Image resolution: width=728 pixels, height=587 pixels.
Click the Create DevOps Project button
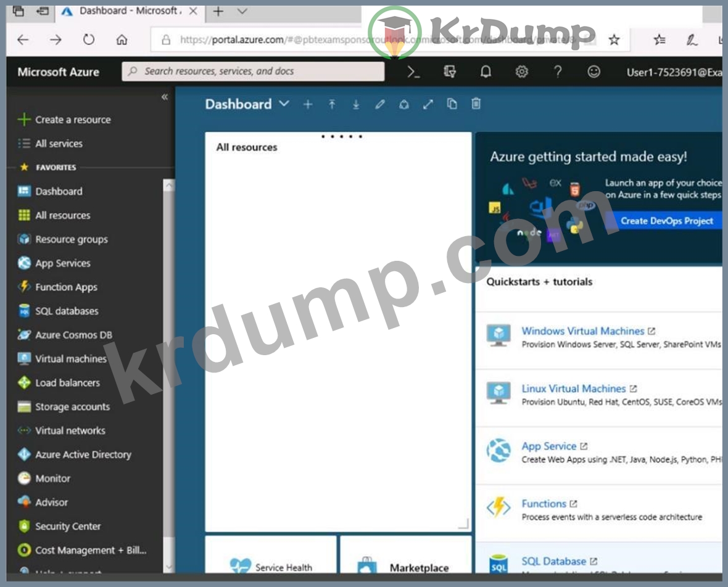[667, 221]
